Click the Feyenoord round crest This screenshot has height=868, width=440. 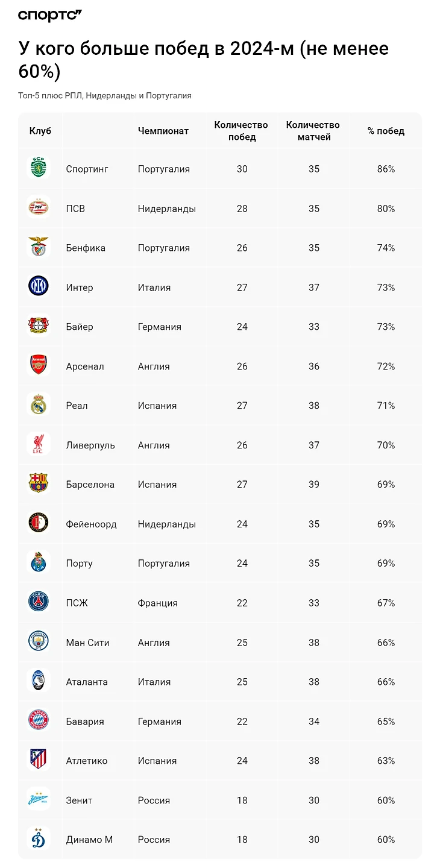tap(39, 524)
